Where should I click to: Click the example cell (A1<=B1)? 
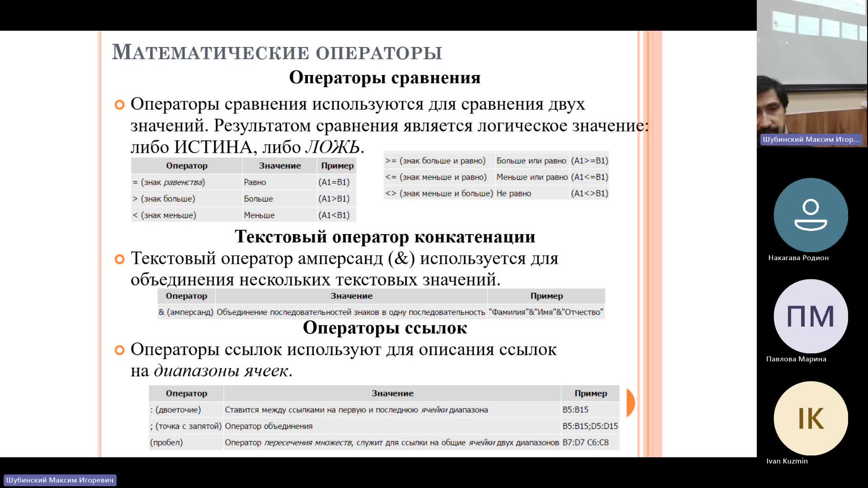point(590,177)
